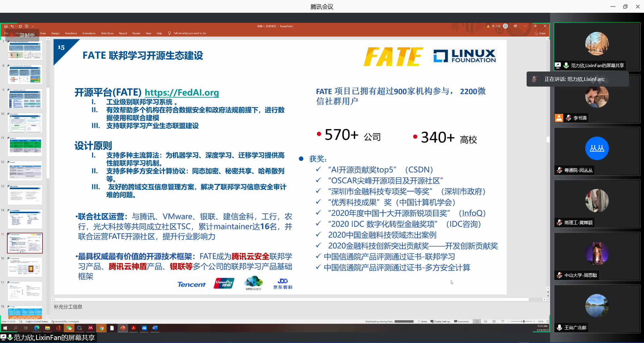Open the Record tab

(x=123, y=33)
